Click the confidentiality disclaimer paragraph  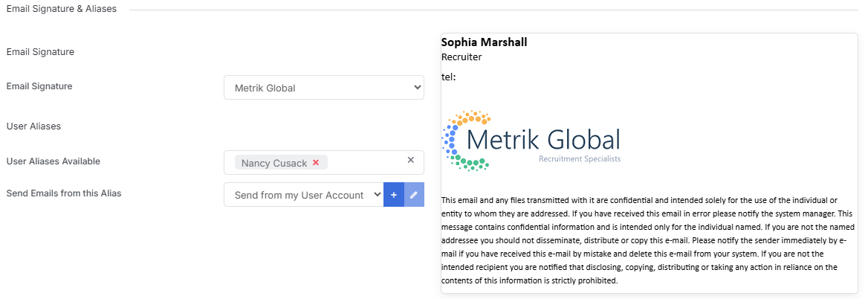pyautogui.click(x=647, y=240)
